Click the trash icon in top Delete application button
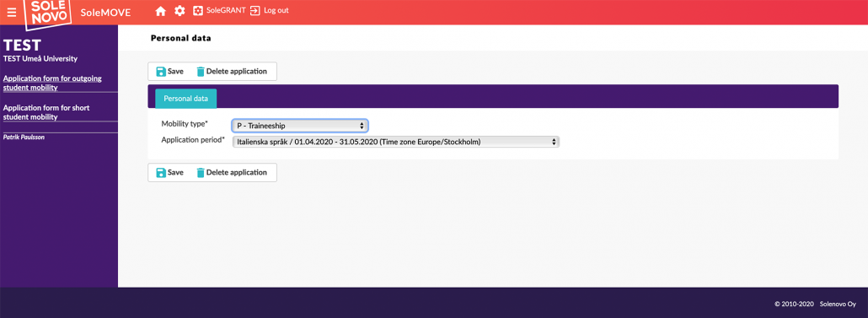This screenshot has height=318, width=868. (x=201, y=72)
